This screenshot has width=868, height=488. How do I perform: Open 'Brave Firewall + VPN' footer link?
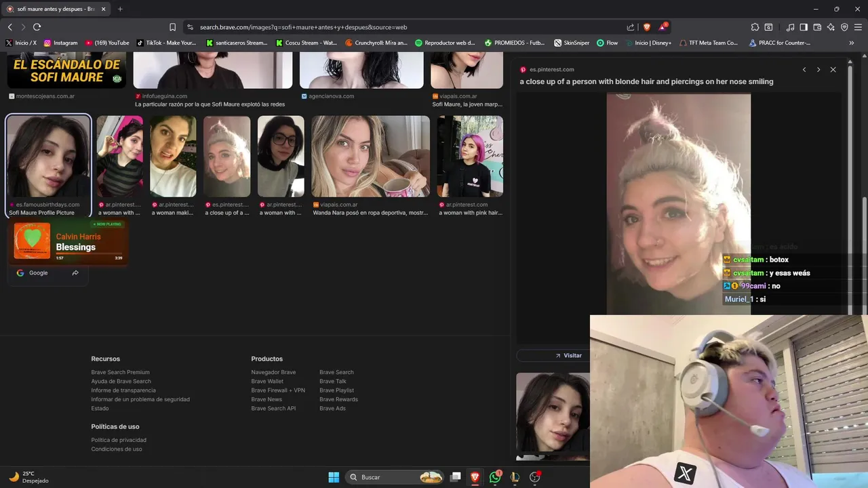point(278,390)
